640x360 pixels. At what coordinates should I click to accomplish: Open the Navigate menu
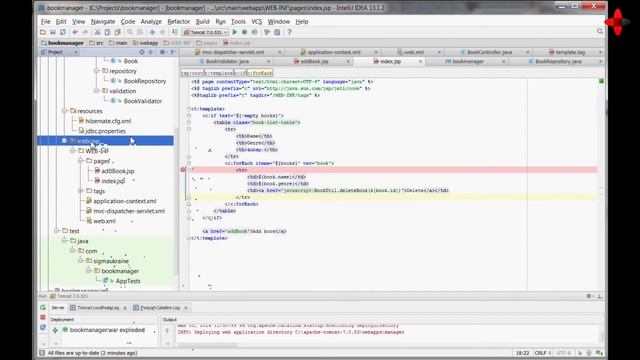(x=103, y=21)
